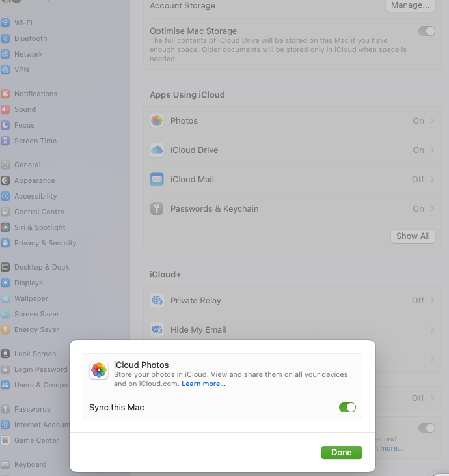449x476 pixels.
Task: Open Passwords & Keychain app row
Action: tap(292, 209)
